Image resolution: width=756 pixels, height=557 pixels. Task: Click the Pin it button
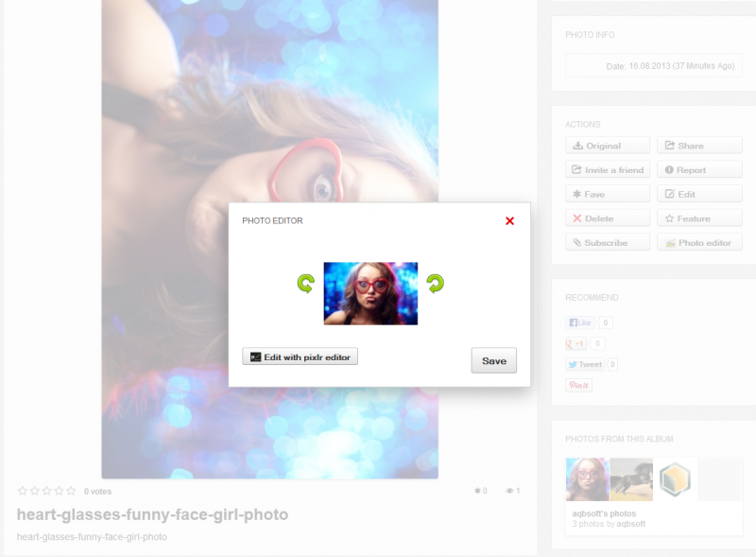pyautogui.click(x=578, y=385)
